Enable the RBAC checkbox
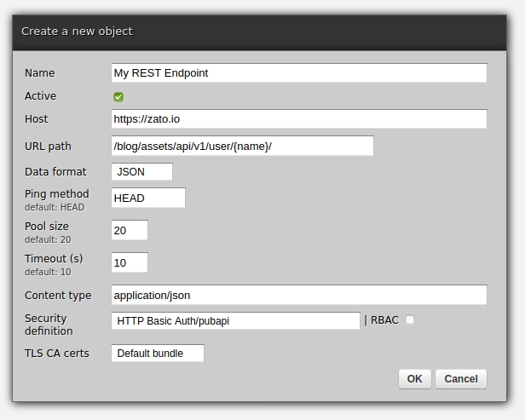This screenshot has height=420, width=525. click(410, 320)
